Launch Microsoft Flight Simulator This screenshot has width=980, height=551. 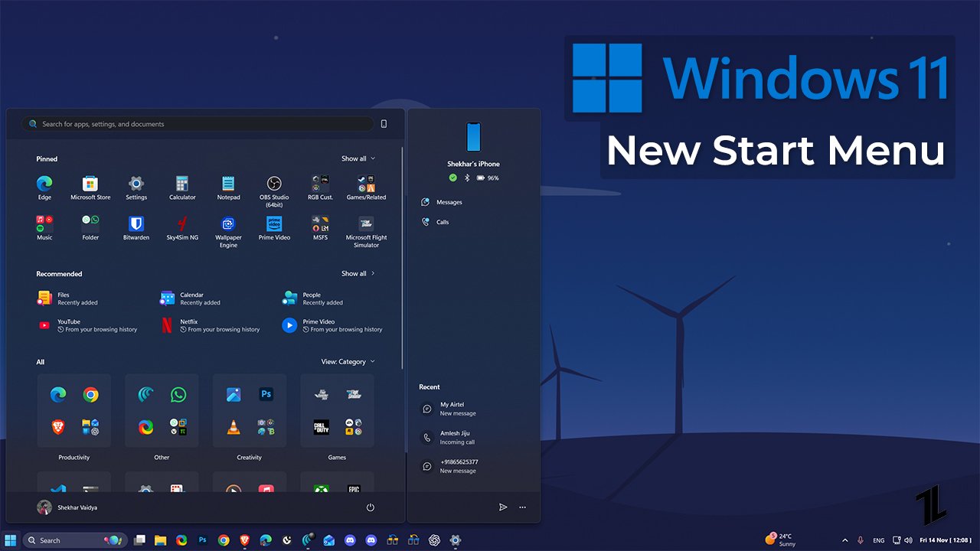pos(366,224)
